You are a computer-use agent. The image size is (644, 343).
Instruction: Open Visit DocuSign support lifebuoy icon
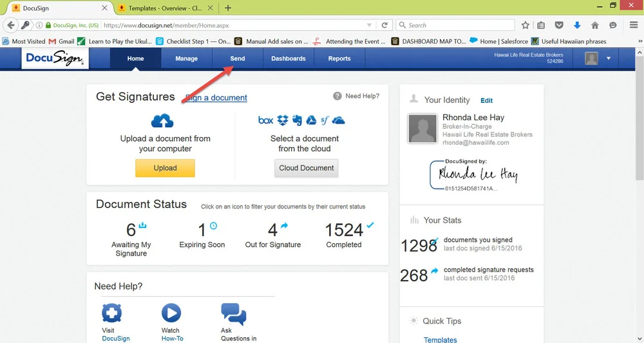coord(111,313)
